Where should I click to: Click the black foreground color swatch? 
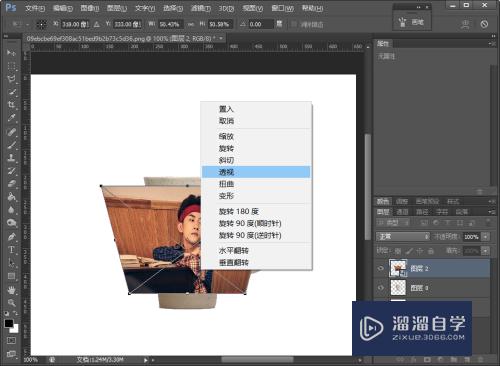(8, 323)
